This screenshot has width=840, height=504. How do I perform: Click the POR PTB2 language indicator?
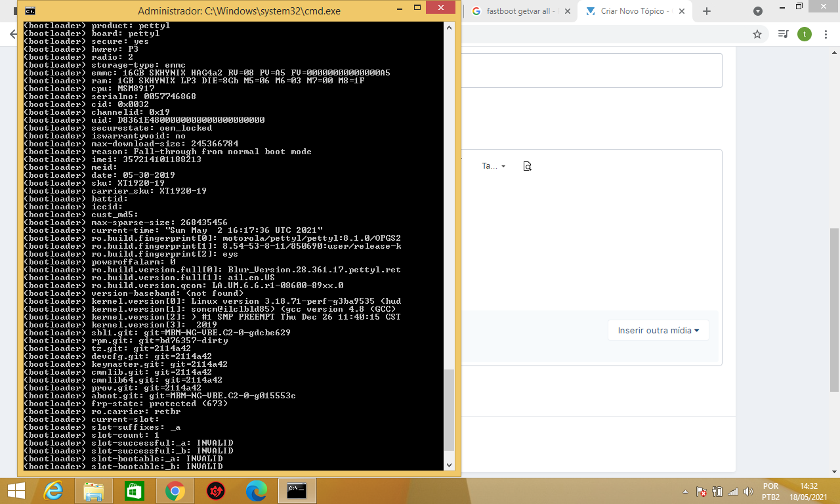(770, 492)
